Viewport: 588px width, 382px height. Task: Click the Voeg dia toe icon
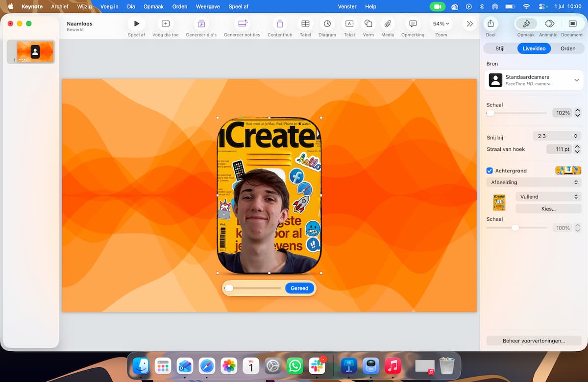pos(166,24)
